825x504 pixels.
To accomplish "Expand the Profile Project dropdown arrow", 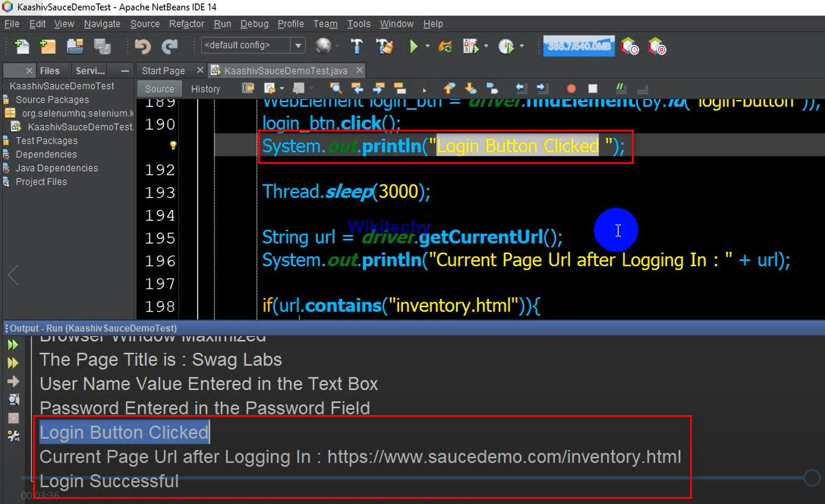I will (522, 46).
